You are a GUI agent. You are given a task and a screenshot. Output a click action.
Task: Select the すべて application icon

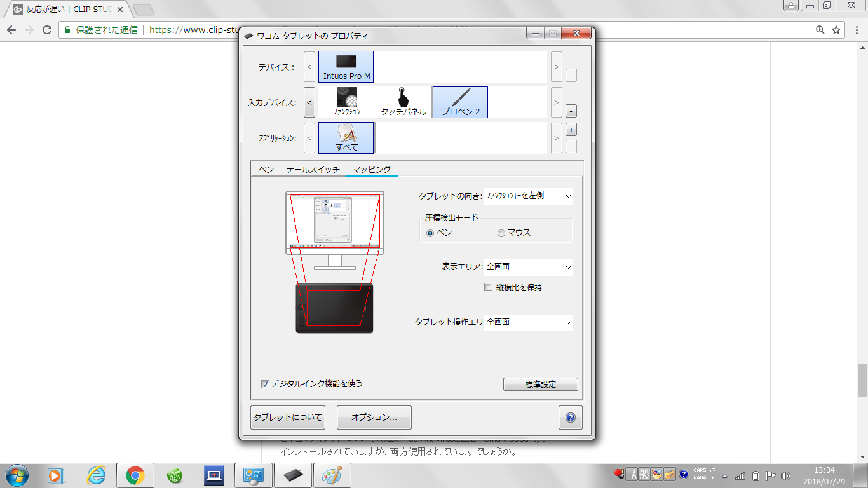coord(346,138)
